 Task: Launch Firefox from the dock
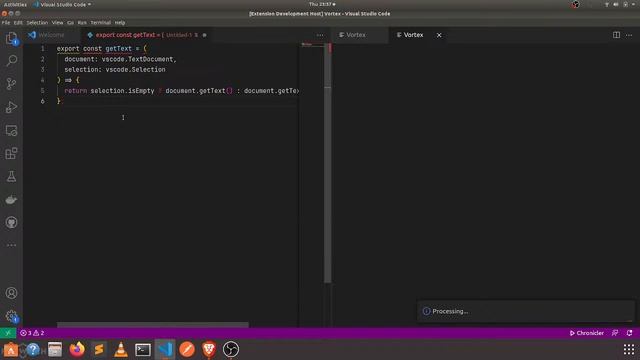(x=77, y=349)
